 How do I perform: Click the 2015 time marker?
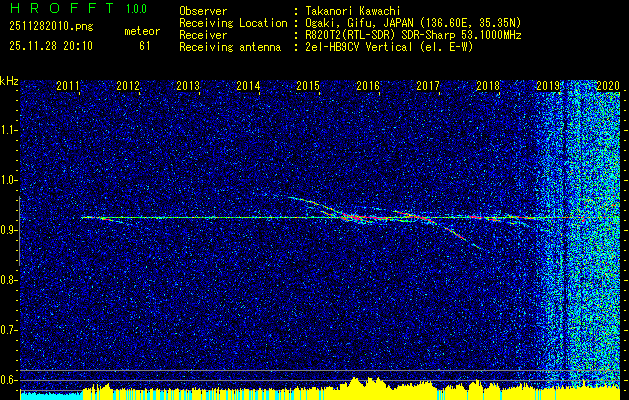[x=308, y=85]
